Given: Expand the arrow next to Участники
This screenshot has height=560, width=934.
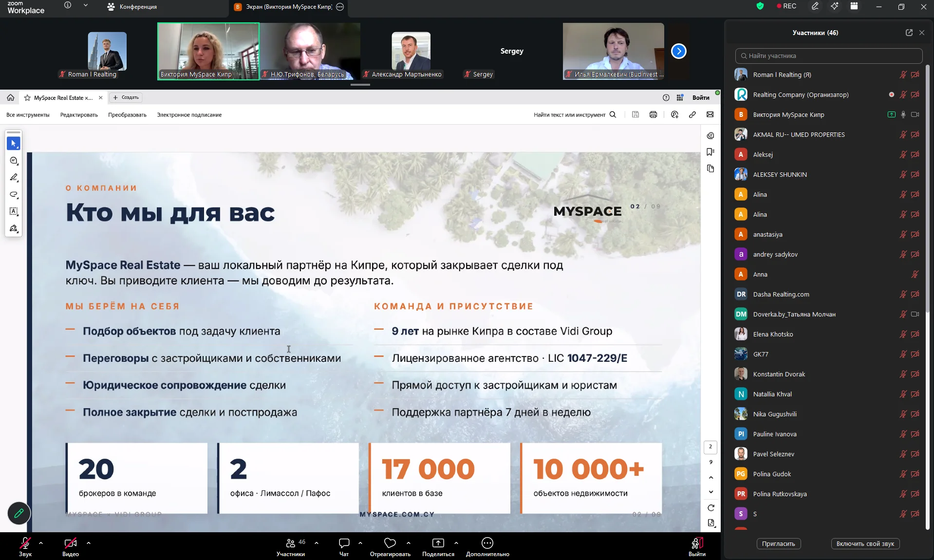Looking at the screenshot, I should click(317, 542).
